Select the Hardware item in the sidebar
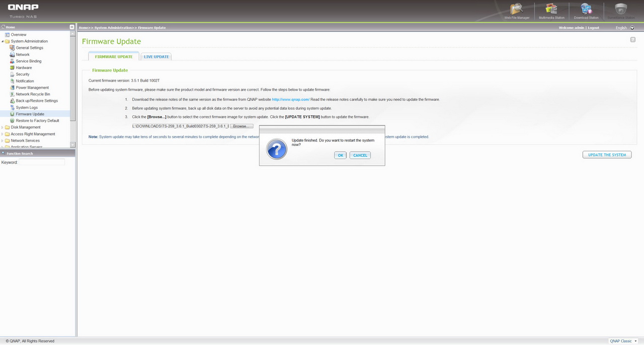The image size is (644, 345). pos(24,67)
